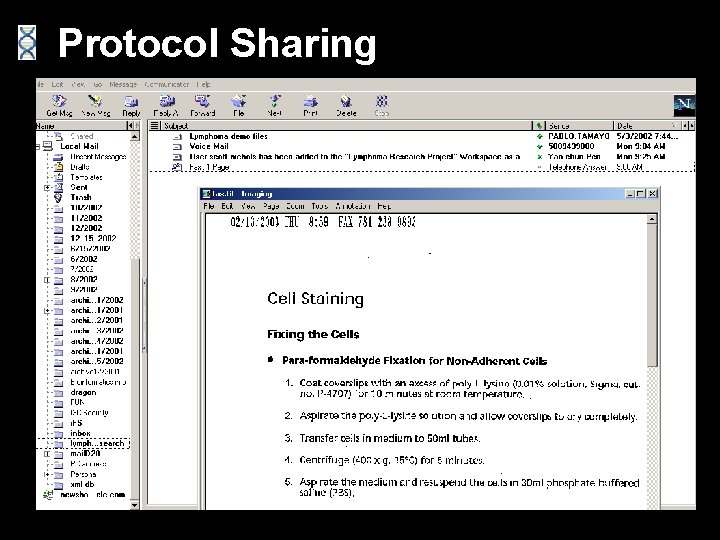
Task: Go to Next message icon
Action: [x=275, y=101]
